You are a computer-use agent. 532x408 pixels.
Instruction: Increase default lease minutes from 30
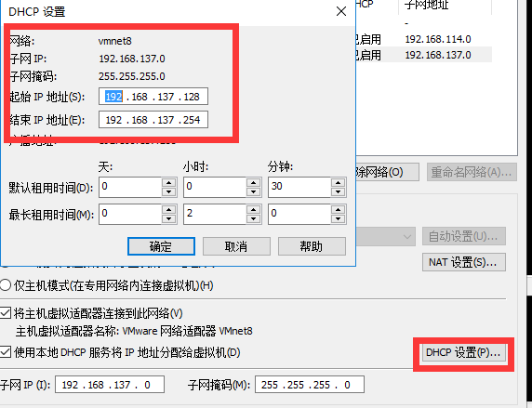[x=338, y=182]
